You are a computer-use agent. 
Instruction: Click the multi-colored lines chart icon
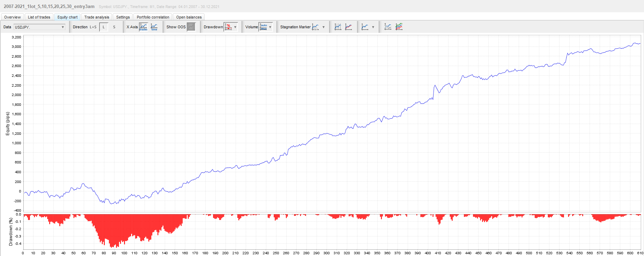click(399, 27)
